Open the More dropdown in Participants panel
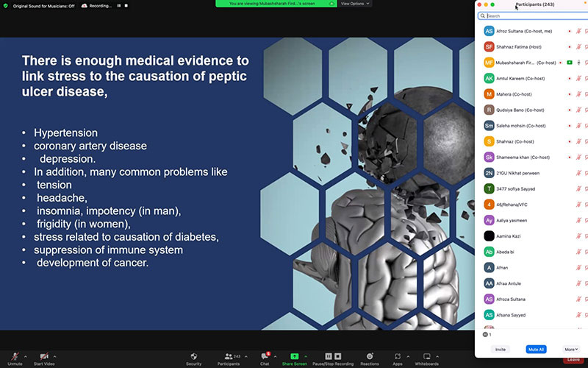This screenshot has height=368, width=588. tap(571, 349)
